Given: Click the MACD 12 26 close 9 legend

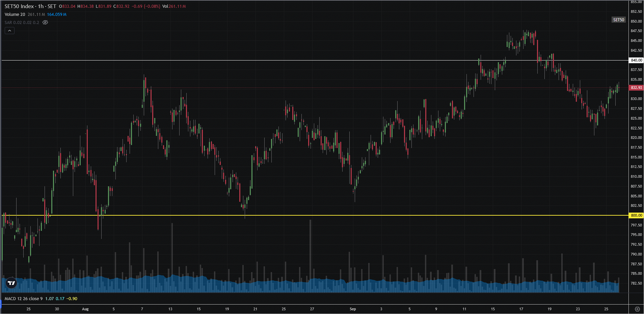Looking at the screenshot, I should coord(24,299).
